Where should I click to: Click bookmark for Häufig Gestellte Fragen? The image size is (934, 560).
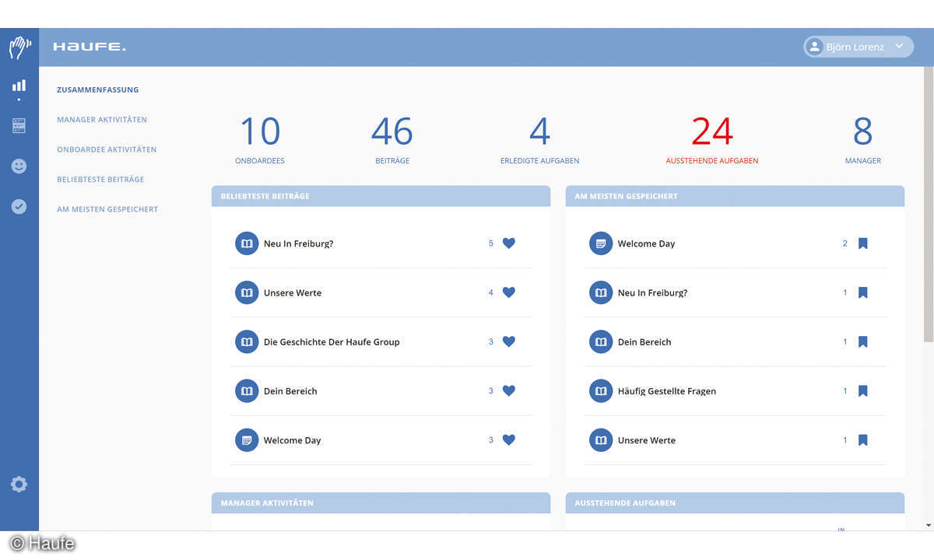pyautogui.click(x=862, y=390)
